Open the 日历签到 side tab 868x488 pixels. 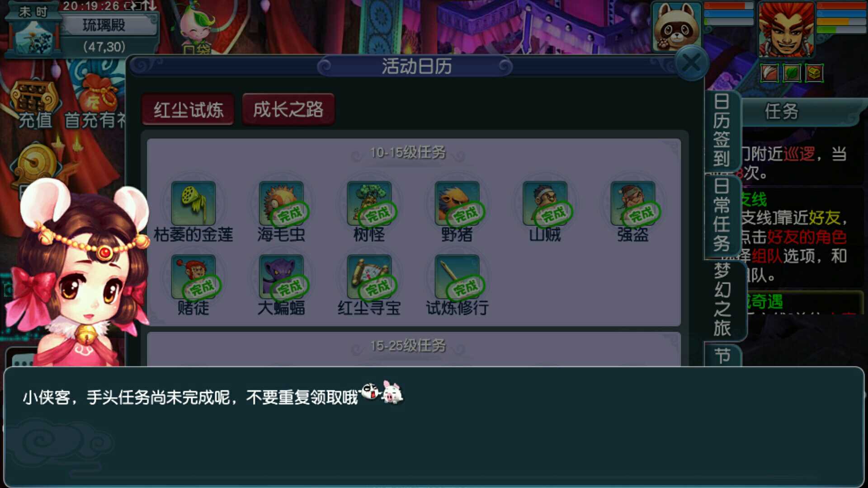[722, 131]
